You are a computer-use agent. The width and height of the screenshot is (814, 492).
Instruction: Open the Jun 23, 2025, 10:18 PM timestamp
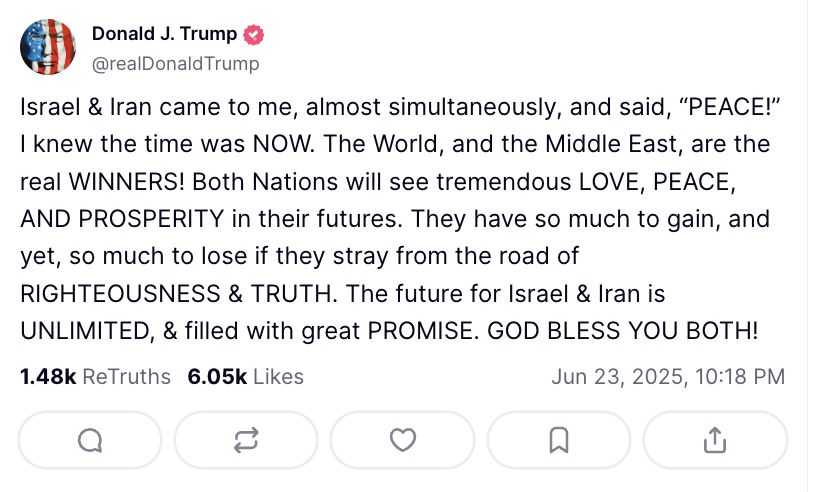[x=668, y=377]
